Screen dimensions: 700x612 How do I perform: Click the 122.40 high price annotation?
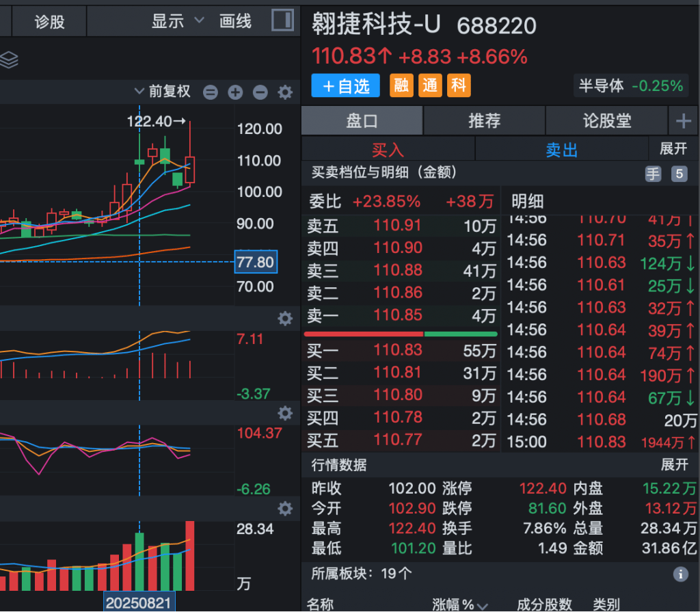click(157, 121)
